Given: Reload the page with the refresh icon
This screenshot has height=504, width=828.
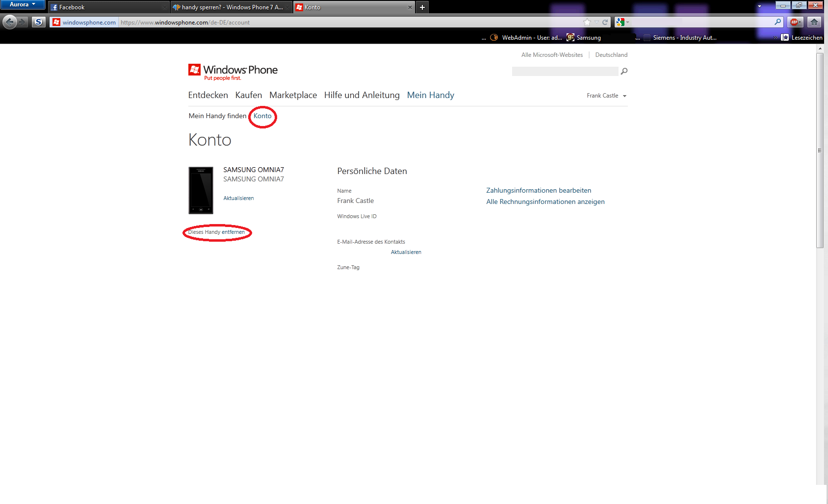Looking at the screenshot, I should tap(605, 22).
